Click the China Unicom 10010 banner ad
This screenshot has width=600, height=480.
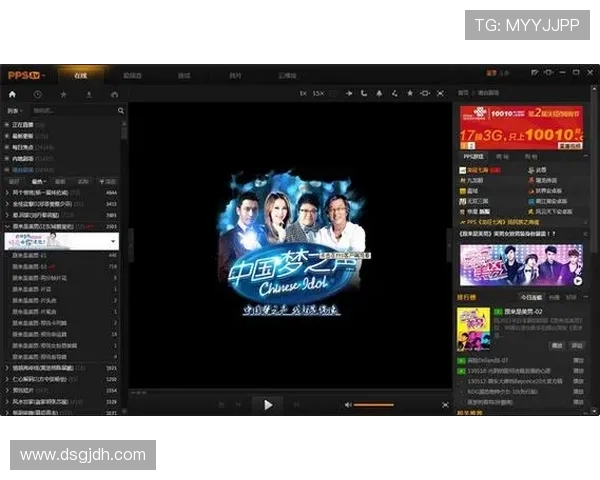click(520, 126)
